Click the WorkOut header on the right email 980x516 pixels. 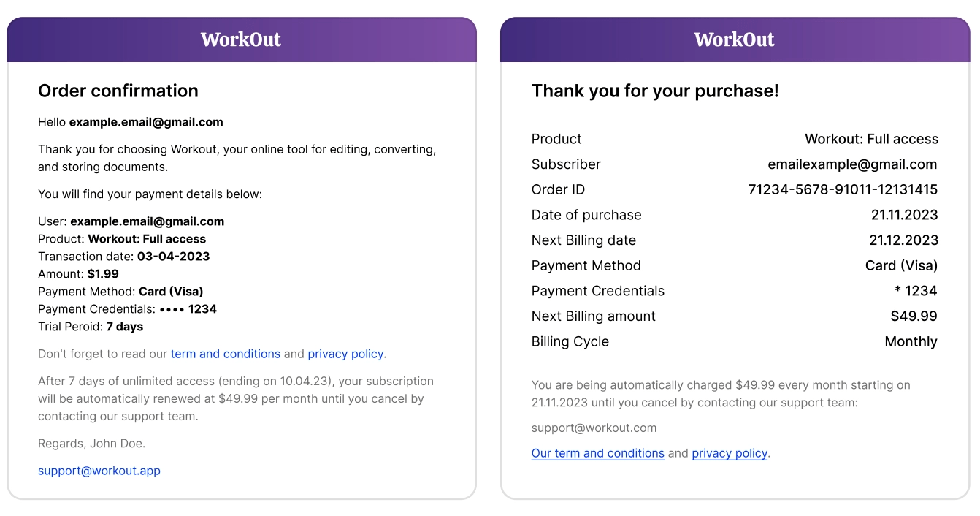point(735,39)
